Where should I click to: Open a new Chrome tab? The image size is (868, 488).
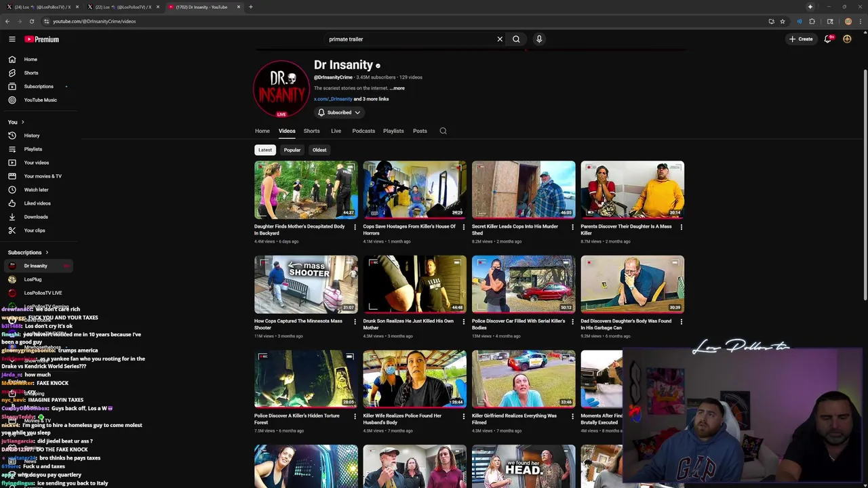(x=250, y=7)
